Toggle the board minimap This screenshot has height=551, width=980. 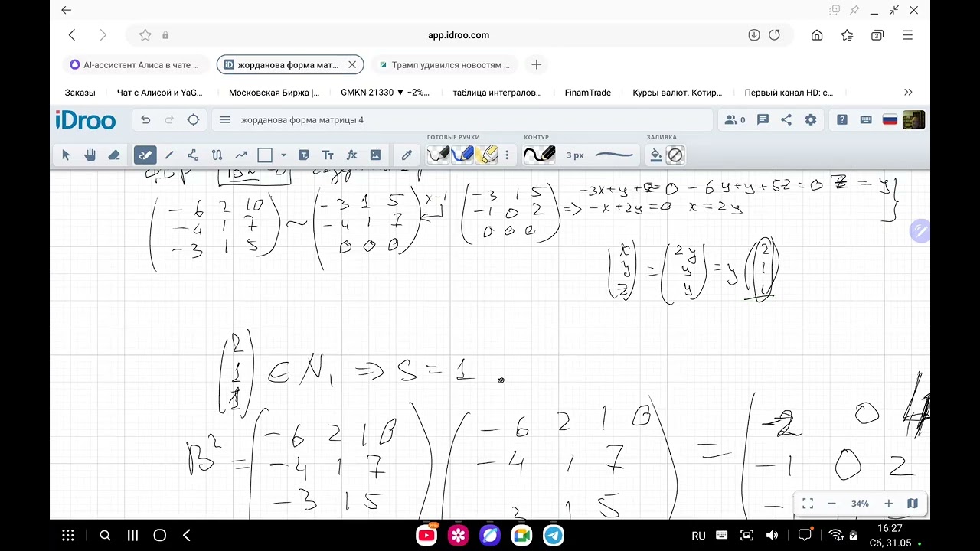913,504
